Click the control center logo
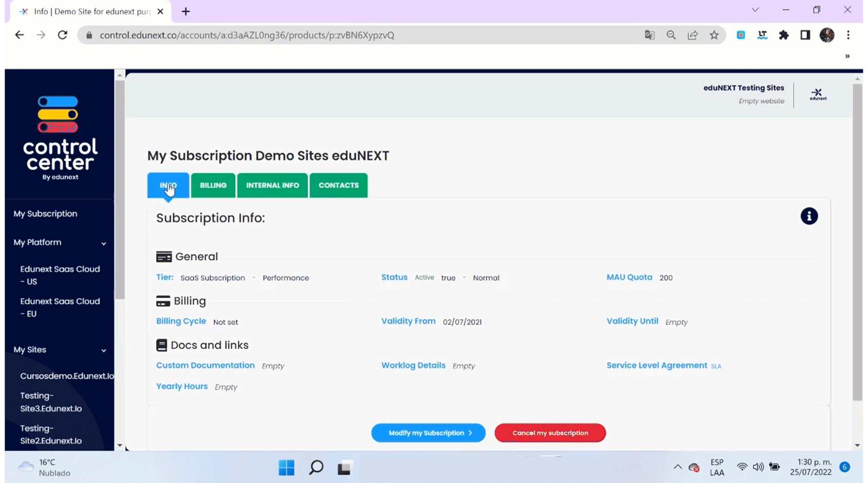Viewport: 868px width, 483px height. tap(60, 138)
